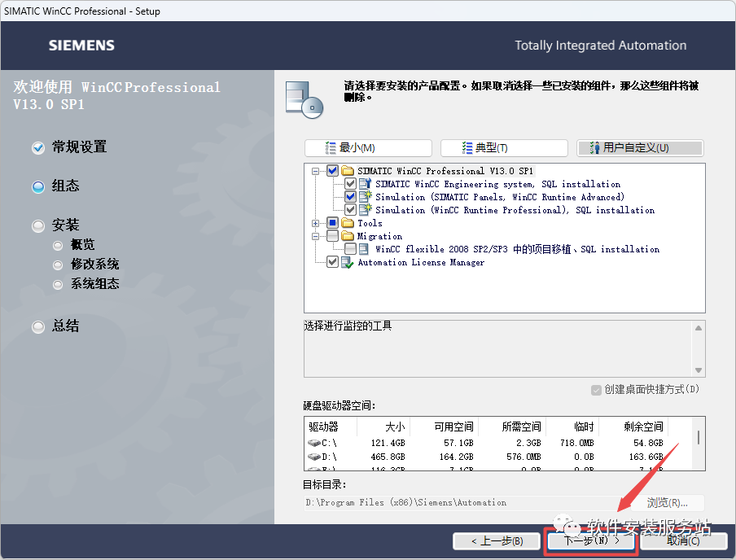Click the 164.2GB free space cell for D:\
The width and height of the screenshot is (736, 560).
pyautogui.click(x=456, y=457)
